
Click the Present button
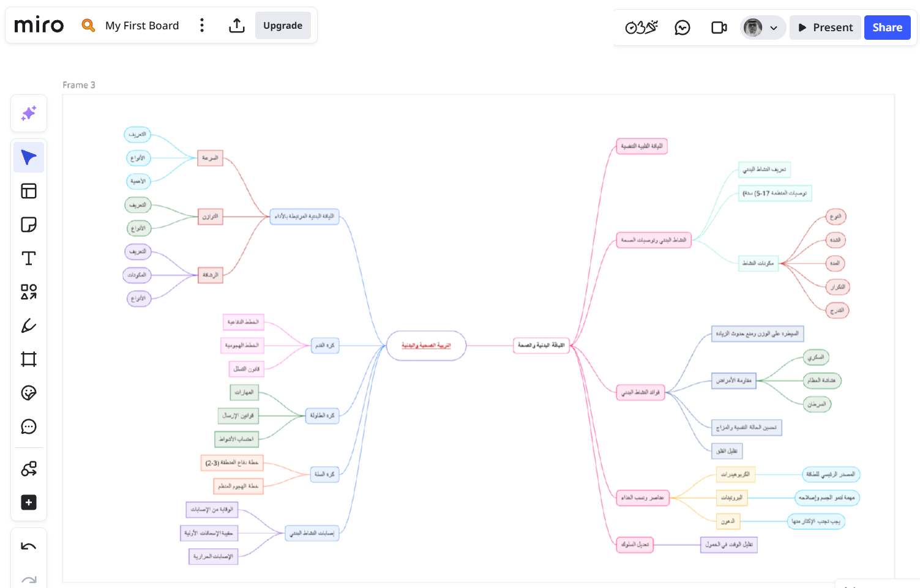point(825,28)
